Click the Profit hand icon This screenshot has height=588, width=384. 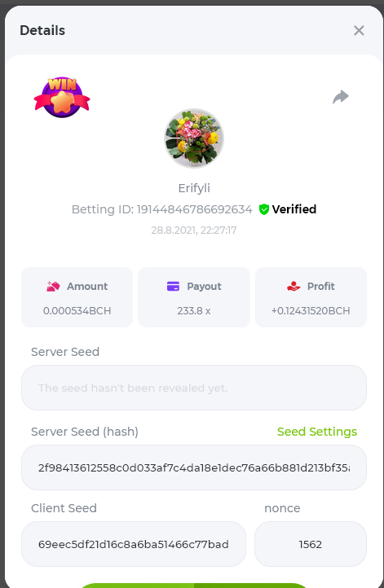tap(294, 287)
